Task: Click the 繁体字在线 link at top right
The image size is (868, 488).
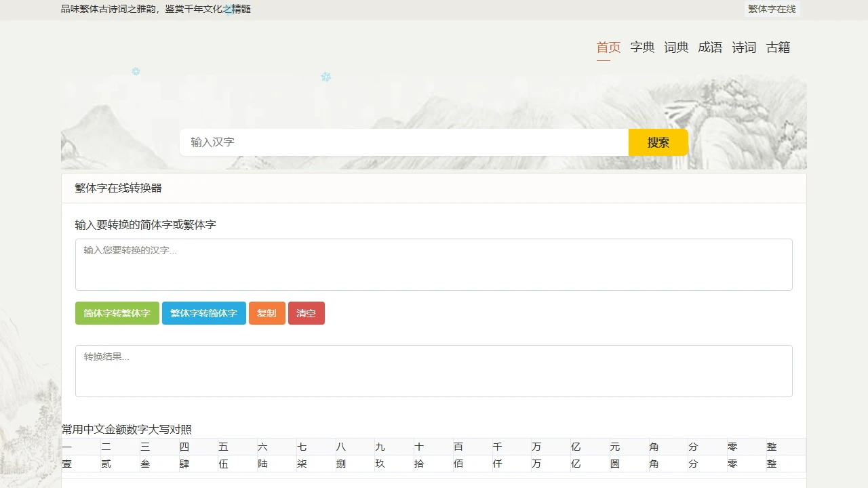Action: [772, 9]
